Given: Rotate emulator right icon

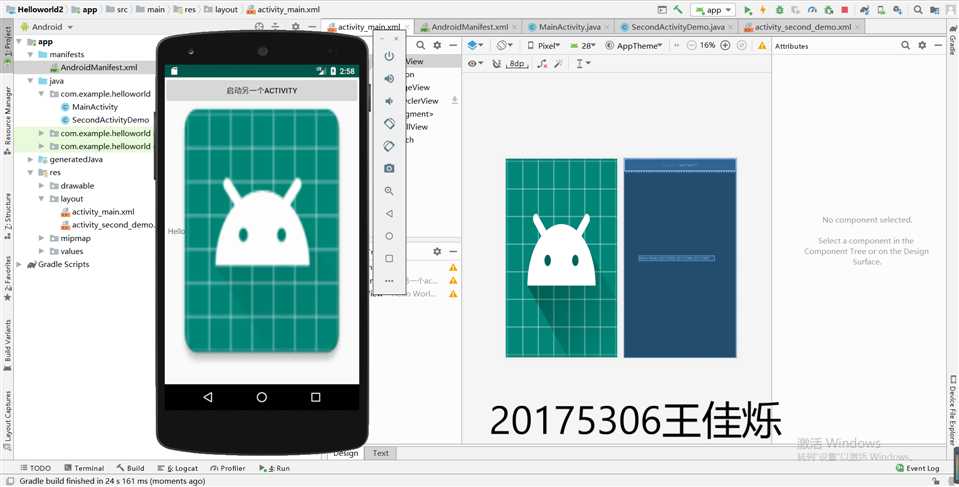Looking at the screenshot, I should pos(389,146).
